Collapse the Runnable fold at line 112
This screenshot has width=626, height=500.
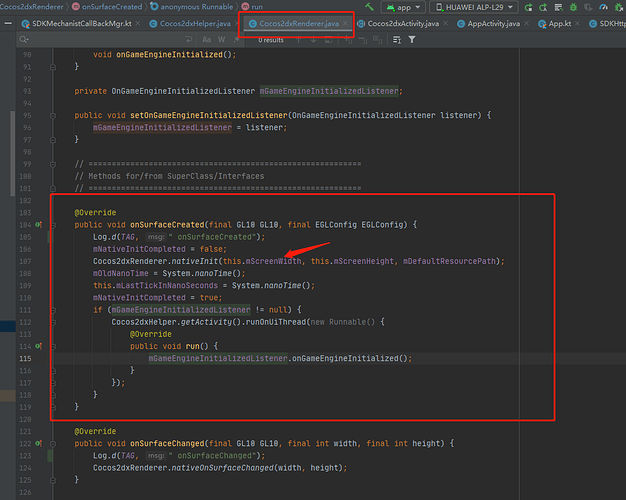[x=53, y=322]
